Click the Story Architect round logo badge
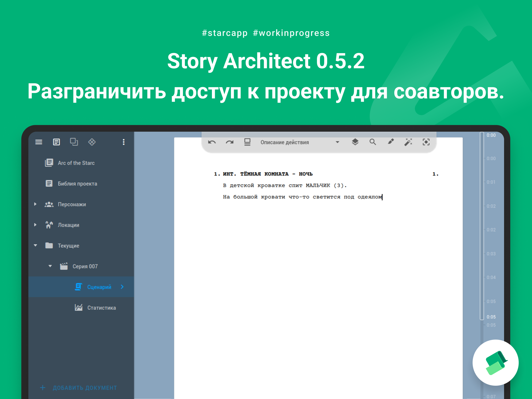Screen dimensions: 532x399 pos(495,363)
